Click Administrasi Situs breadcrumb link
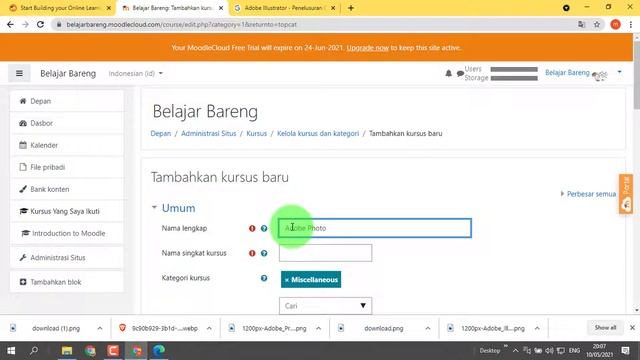 pos(209,133)
